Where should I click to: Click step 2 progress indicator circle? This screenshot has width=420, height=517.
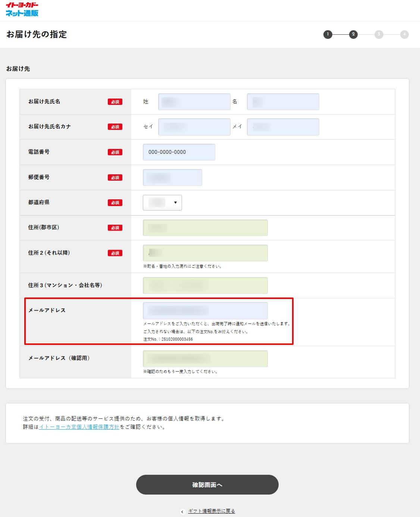tap(353, 34)
